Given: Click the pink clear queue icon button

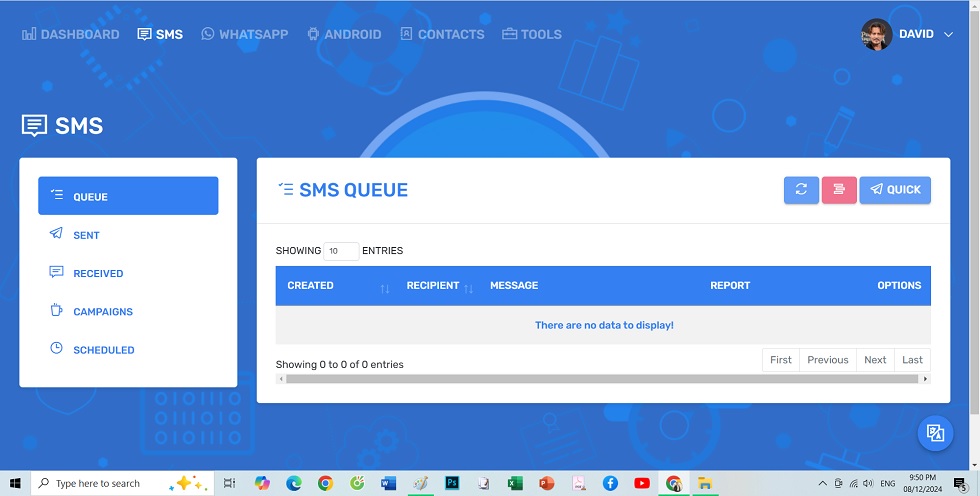Looking at the screenshot, I should pyautogui.click(x=839, y=190).
